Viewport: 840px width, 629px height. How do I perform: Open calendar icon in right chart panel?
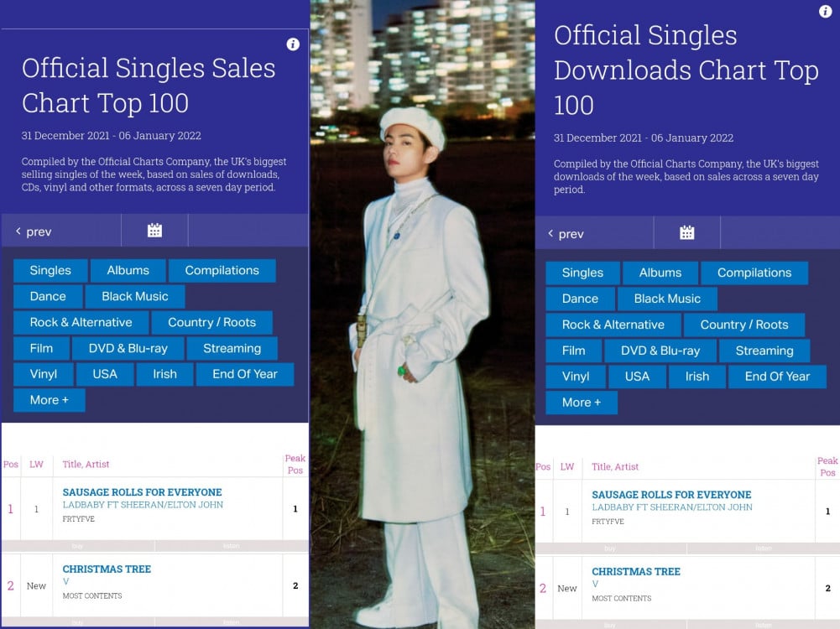(x=686, y=233)
